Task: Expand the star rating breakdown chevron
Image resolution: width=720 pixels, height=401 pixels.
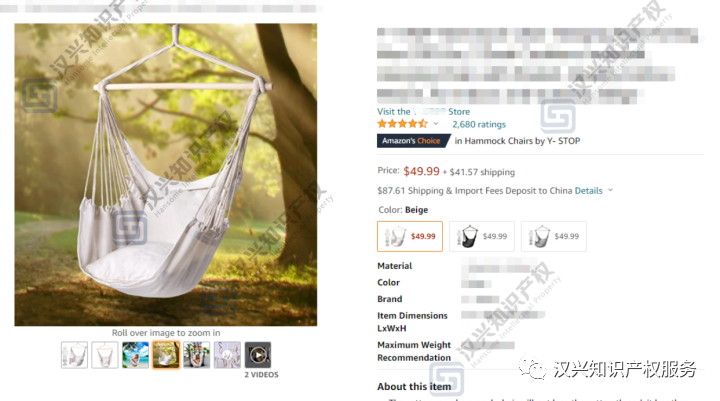Action: (x=436, y=124)
